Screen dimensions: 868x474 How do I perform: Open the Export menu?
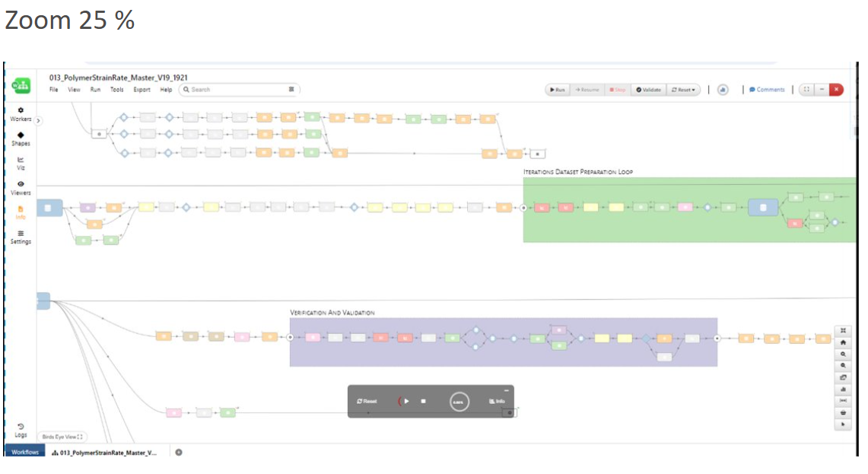141,90
